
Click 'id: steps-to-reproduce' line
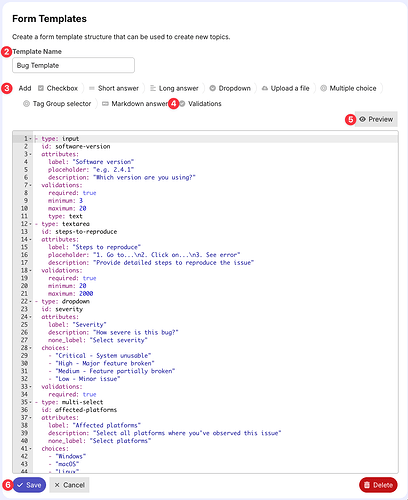point(79,232)
